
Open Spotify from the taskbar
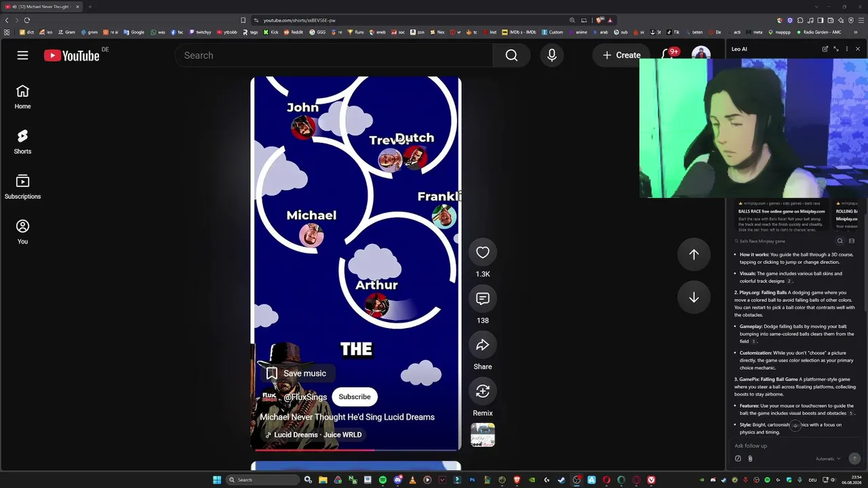tap(382, 480)
